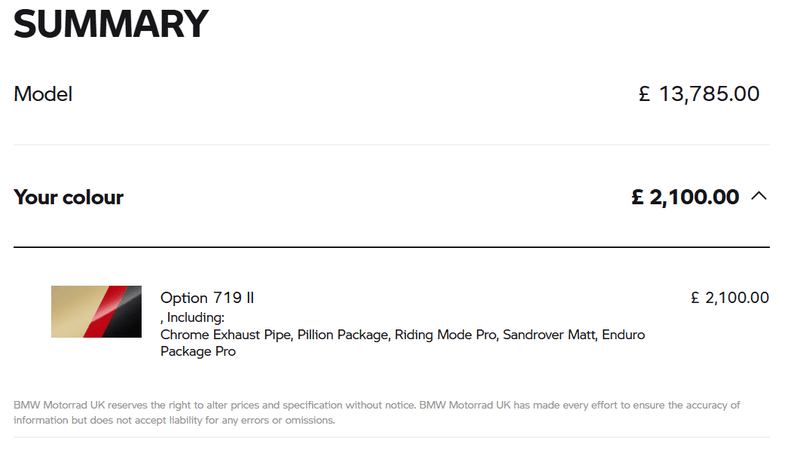
Task: Click the Pillion Package text
Action: pos(342,334)
